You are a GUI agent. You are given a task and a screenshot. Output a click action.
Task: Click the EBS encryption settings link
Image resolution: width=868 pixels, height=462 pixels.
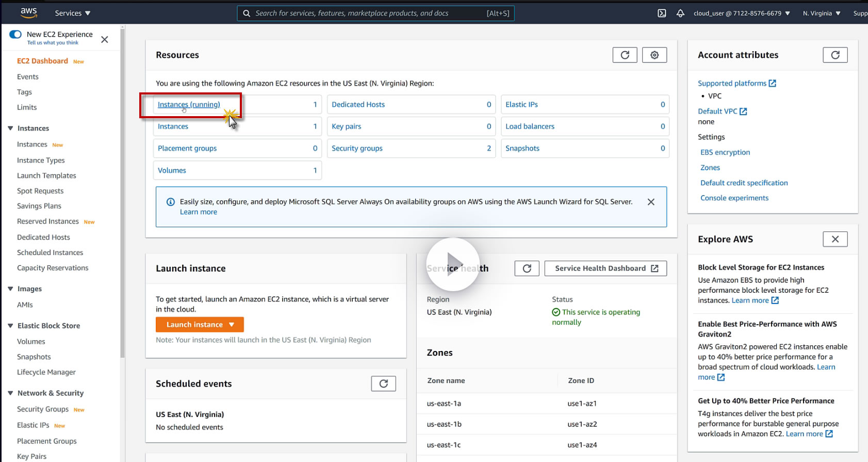click(x=725, y=152)
